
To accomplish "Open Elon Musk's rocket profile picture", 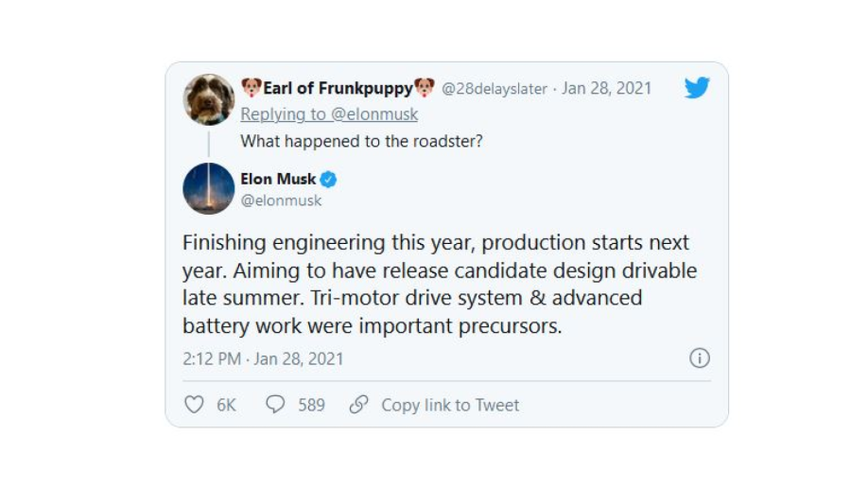I will coord(209,188).
